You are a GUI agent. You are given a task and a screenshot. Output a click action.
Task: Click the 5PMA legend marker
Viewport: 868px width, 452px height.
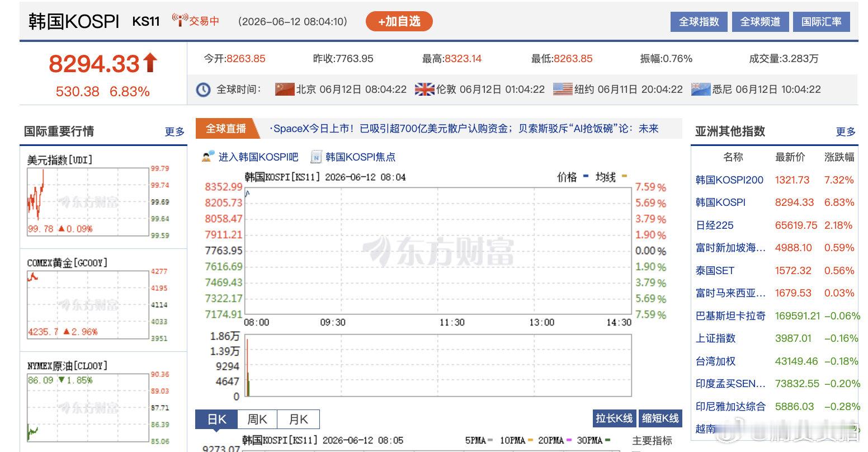(x=490, y=440)
